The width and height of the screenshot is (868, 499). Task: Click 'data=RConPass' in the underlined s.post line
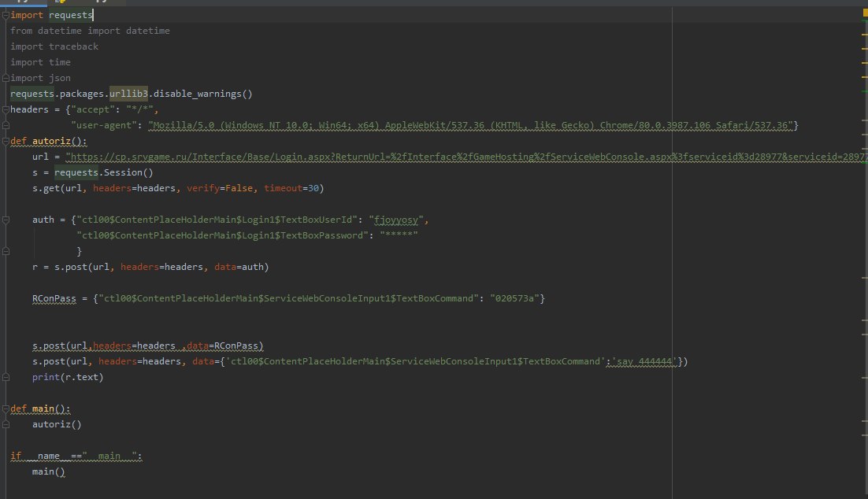tap(223, 346)
